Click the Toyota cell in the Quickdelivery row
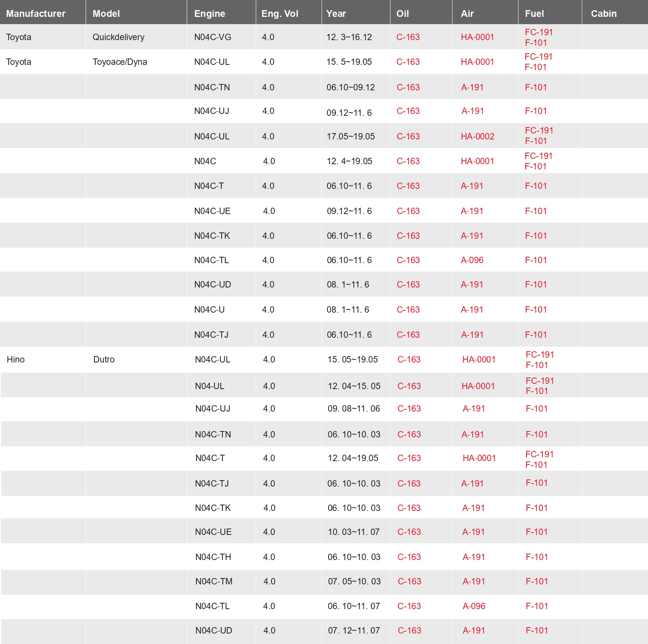This screenshot has height=644, width=648. pos(19,37)
